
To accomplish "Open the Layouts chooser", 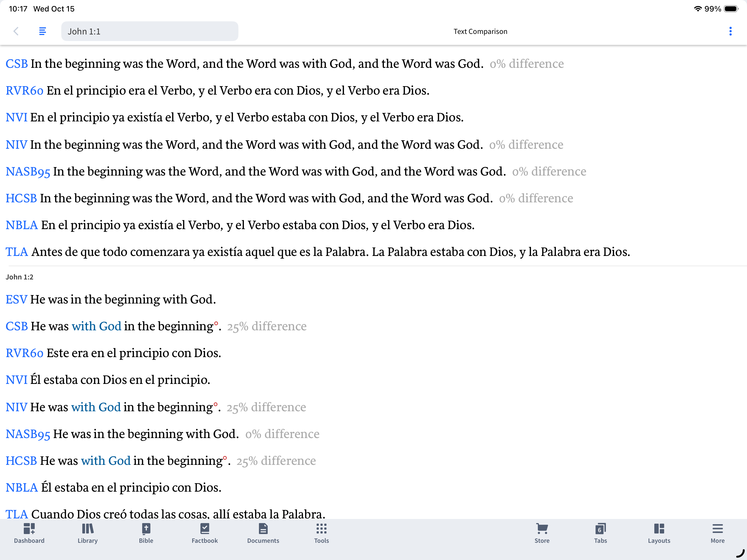I will pyautogui.click(x=659, y=534).
